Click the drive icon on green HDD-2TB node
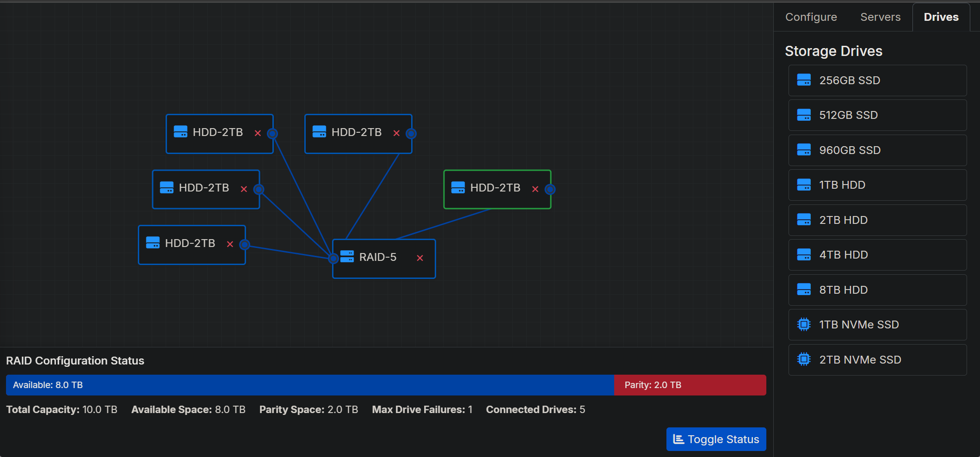 458,187
